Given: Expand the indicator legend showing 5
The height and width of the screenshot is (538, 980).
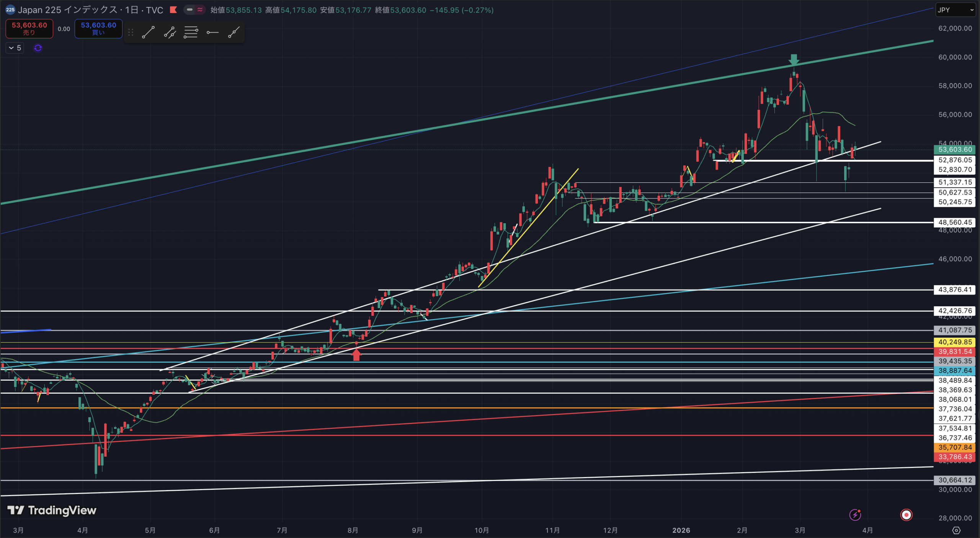Looking at the screenshot, I should 15,48.
